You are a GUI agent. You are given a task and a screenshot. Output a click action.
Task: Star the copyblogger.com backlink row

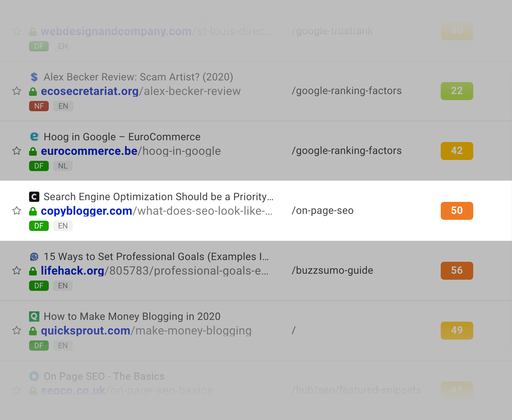17,211
